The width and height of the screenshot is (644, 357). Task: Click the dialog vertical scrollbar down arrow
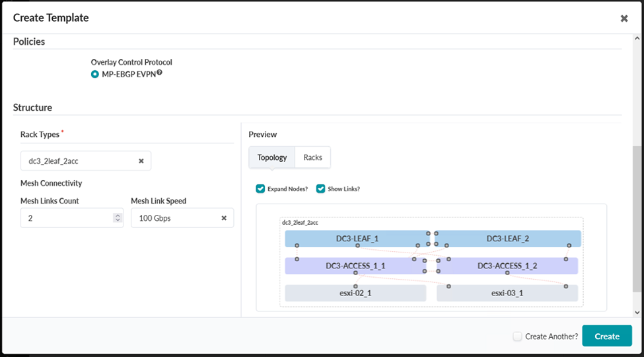coord(637,312)
